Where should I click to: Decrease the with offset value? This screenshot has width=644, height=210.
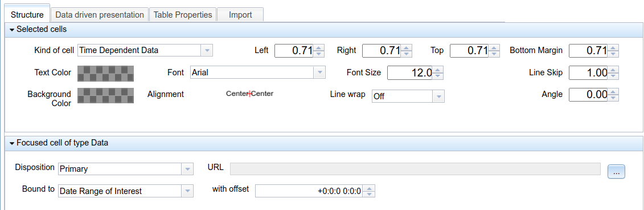(x=370, y=195)
